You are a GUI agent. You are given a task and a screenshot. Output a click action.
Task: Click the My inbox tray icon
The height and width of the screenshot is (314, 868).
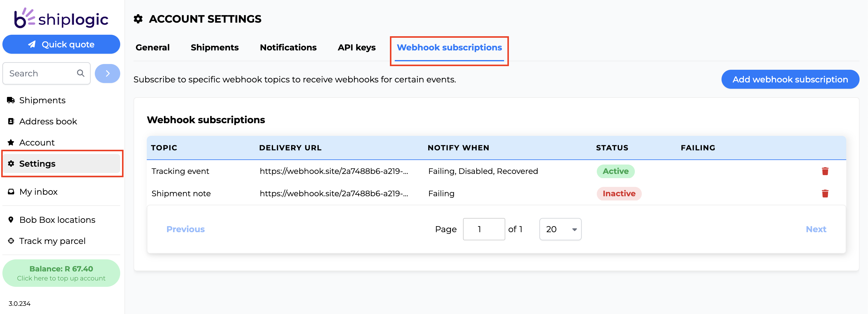[11, 192]
